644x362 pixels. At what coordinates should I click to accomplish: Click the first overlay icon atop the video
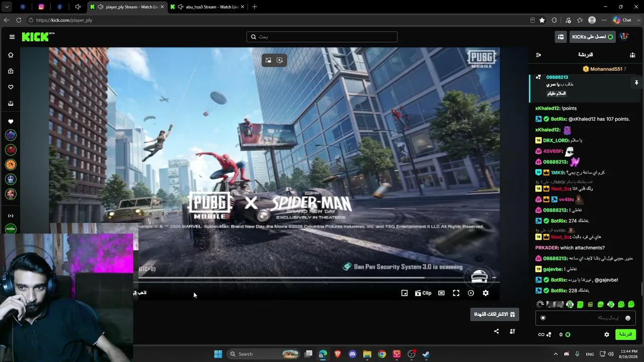coord(268,60)
